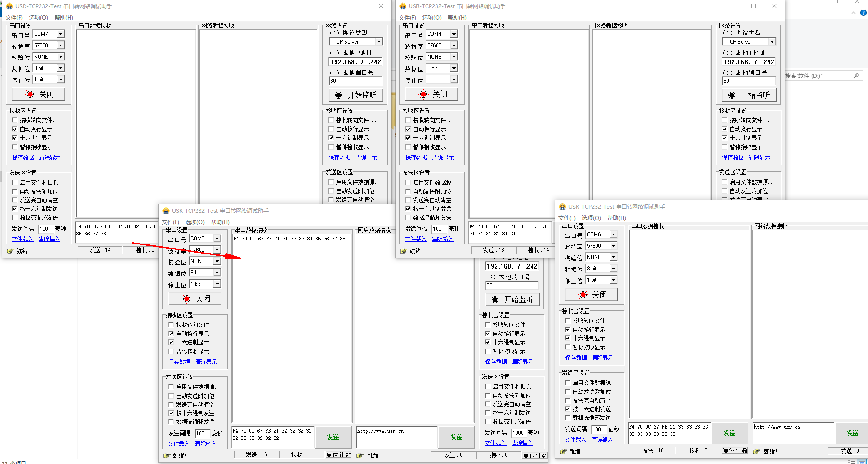Click the red port icon in the COM7 window
Viewport: 868px width, 464px height.
[x=30, y=95]
